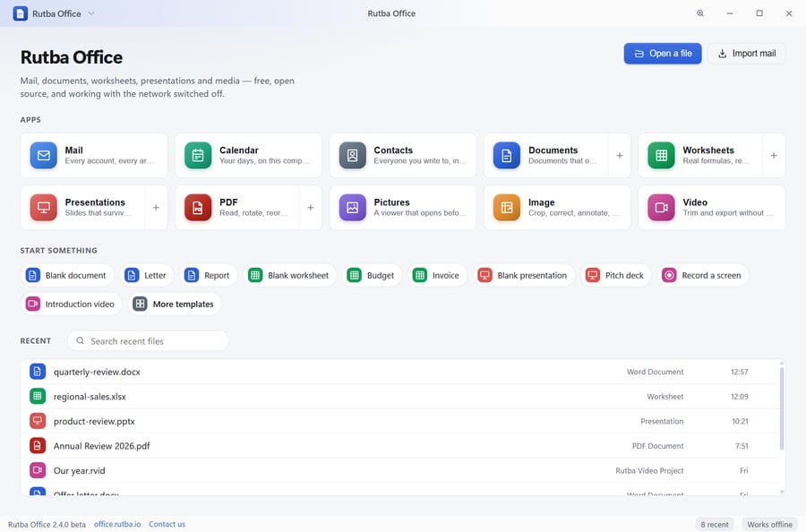This screenshot has height=532, width=806.
Task: Click the Rutba Office logo icon
Action: (20, 13)
